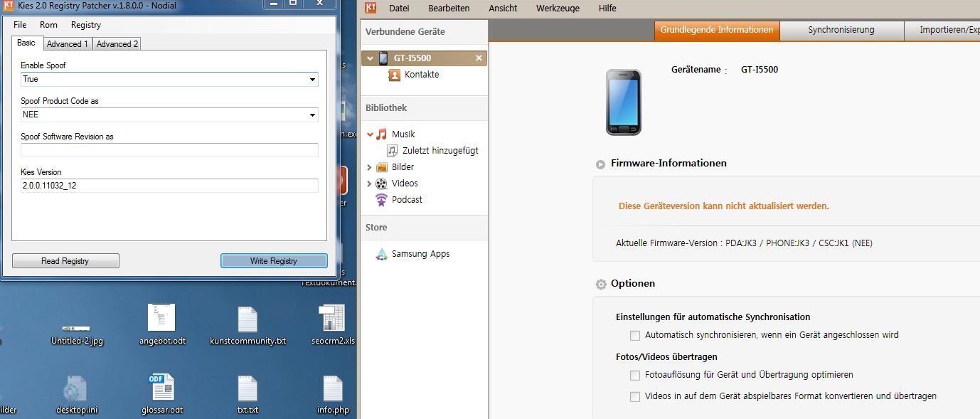The height and width of the screenshot is (419, 980).
Task: Click the Registry Patcher title bar icon
Action: click(9, 5)
